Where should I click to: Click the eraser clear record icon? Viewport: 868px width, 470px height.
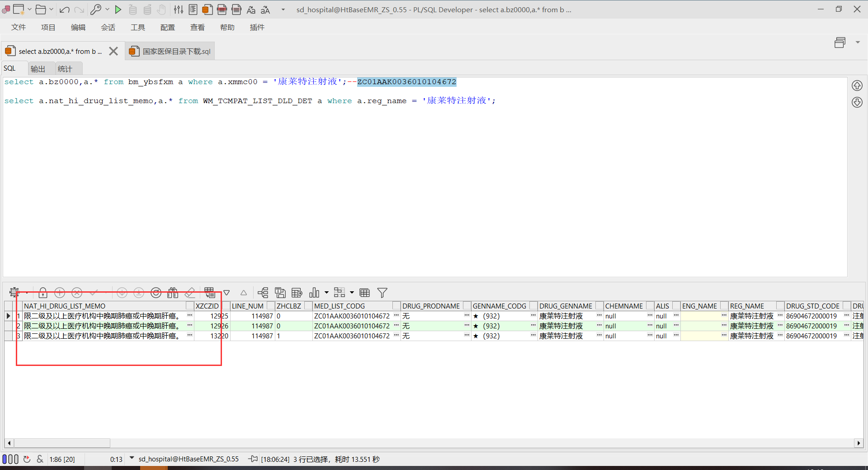pyautogui.click(x=190, y=293)
